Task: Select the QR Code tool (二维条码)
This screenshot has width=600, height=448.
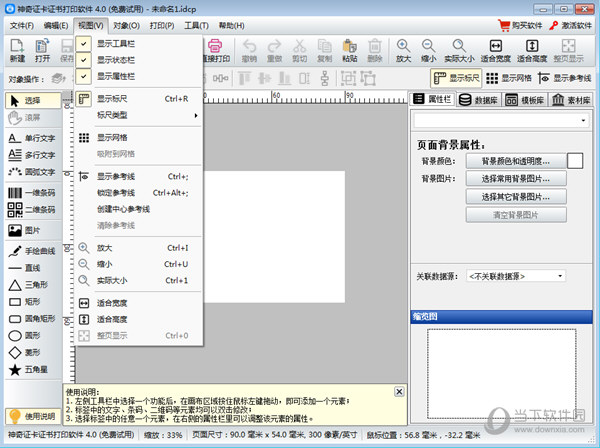Action: click(x=33, y=210)
